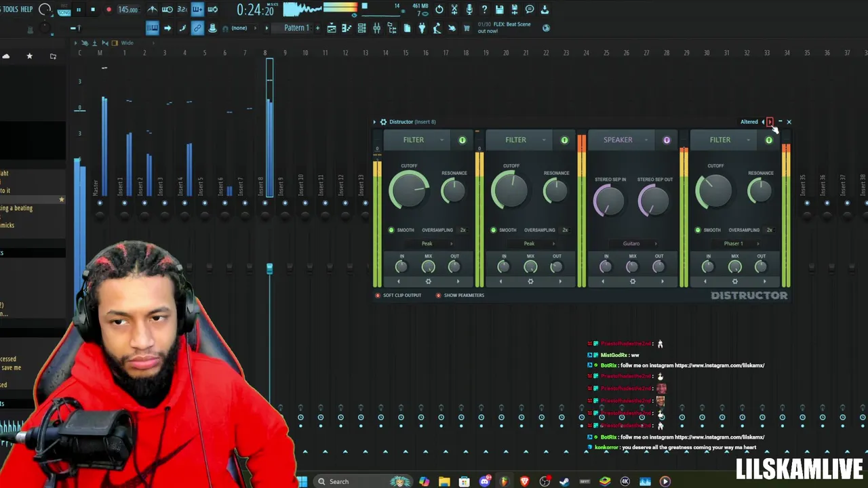
Task: Open the HELP menu
Action: pos(26,9)
